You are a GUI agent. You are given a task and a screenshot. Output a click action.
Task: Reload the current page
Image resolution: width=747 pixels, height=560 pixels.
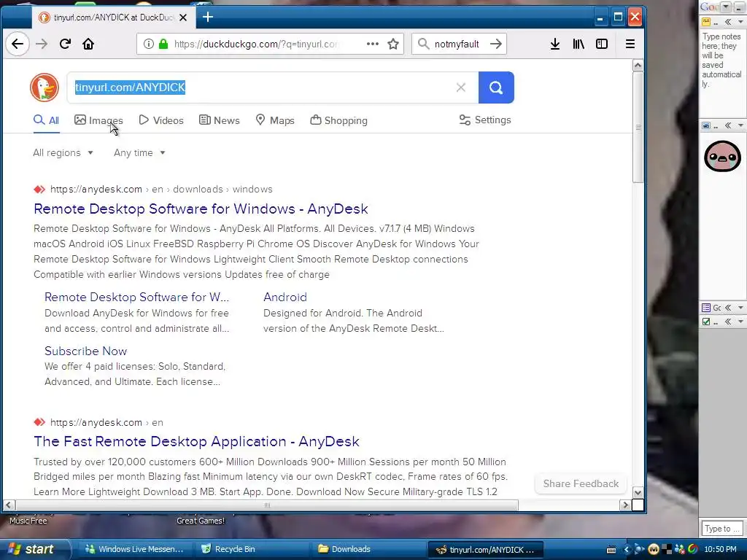click(x=65, y=44)
